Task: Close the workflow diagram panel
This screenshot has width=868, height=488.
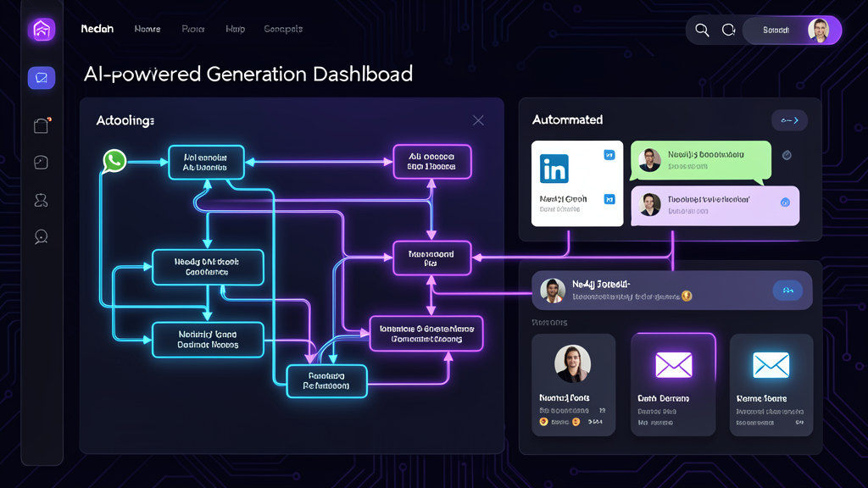Action: (477, 120)
